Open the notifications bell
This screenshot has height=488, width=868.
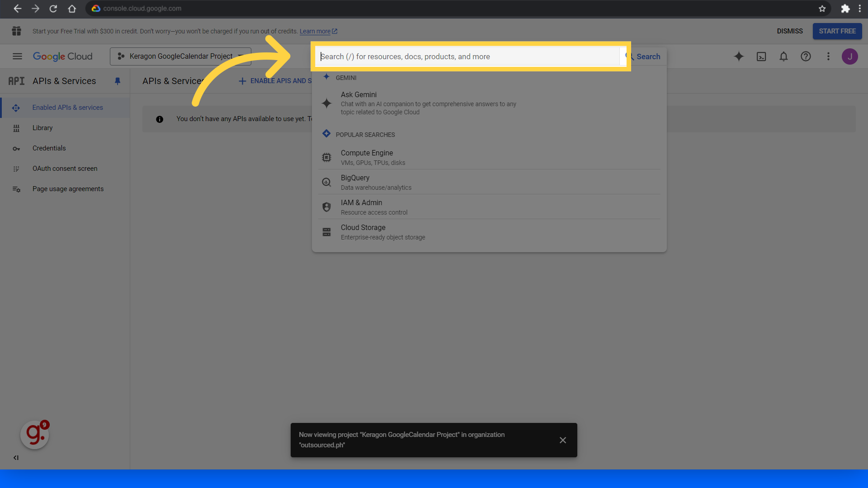pyautogui.click(x=783, y=56)
